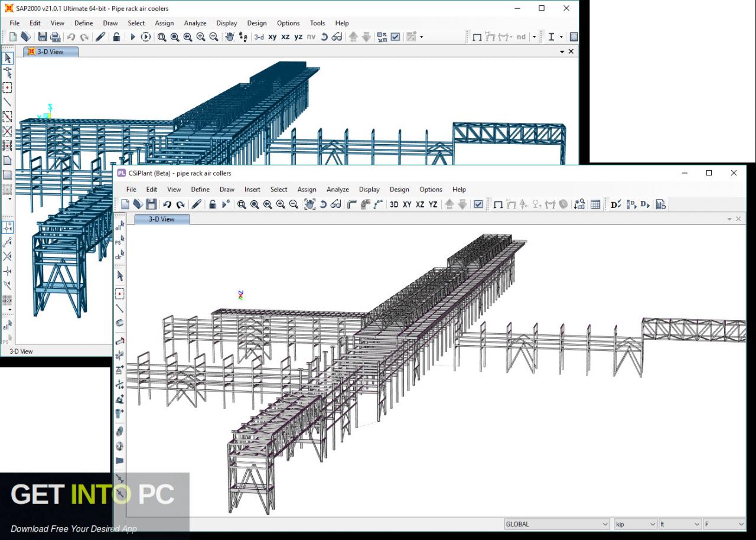Click pencil refresh icon in SAP2000 toolbar

click(100, 37)
